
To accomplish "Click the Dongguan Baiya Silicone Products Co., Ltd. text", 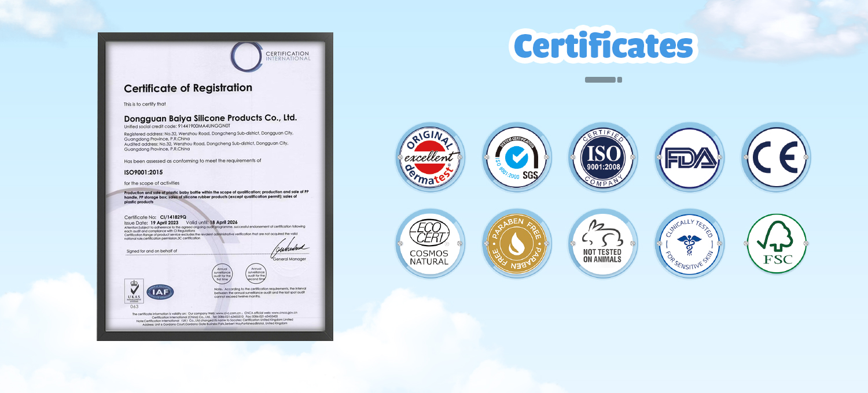I will click(x=211, y=117).
